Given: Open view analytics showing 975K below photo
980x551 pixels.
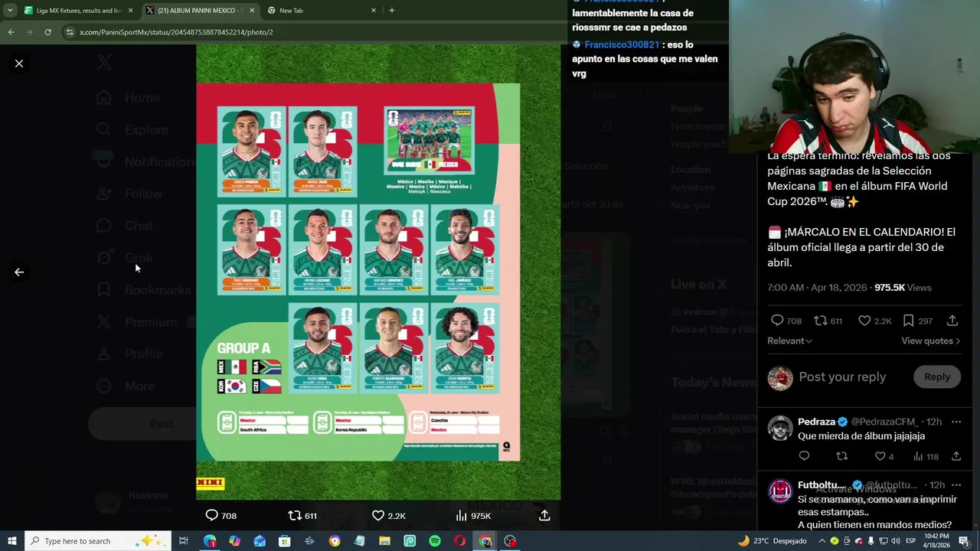Looking at the screenshot, I should pyautogui.click(x=473, y=516).
